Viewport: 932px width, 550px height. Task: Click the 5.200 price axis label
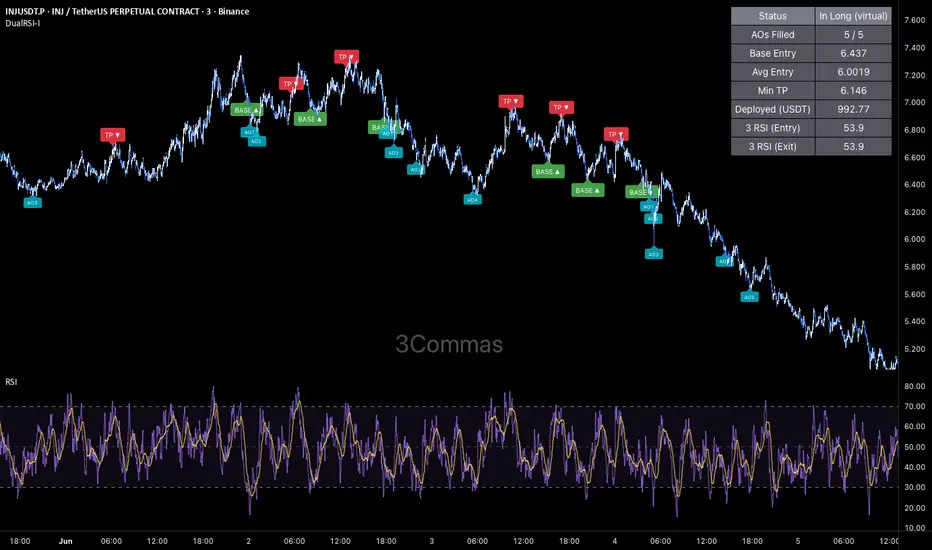point(914,349)
